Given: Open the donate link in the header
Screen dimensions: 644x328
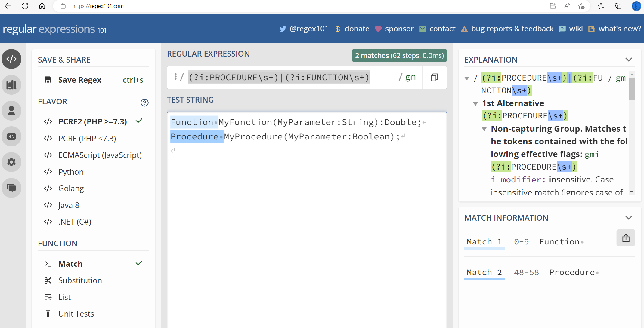Looking at the screenshot, I should tap(357, 29).
